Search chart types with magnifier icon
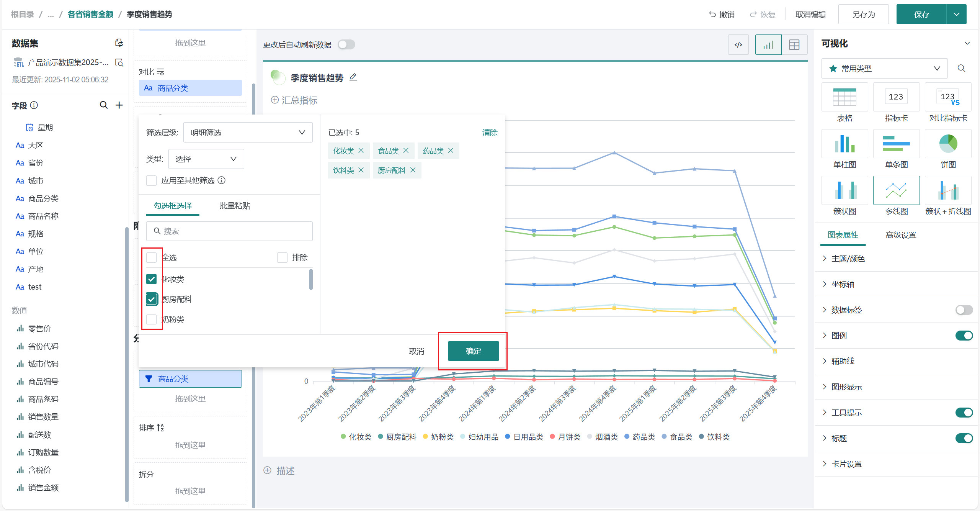 click(961, 69)
